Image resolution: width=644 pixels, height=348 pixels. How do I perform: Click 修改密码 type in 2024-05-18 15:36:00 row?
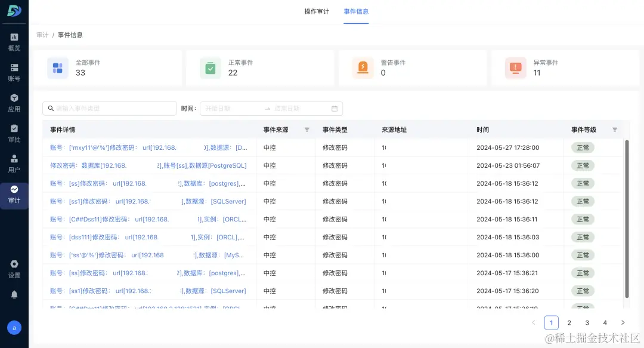pyautogui.click(x=335, y=255)
